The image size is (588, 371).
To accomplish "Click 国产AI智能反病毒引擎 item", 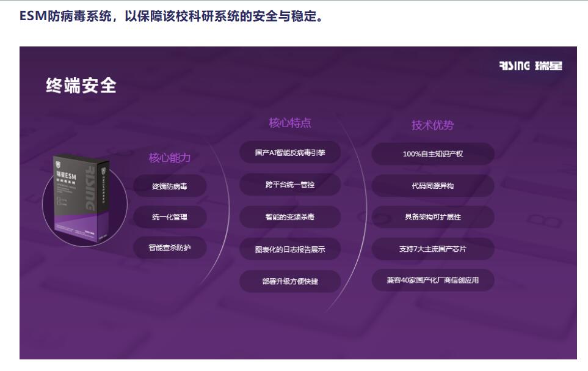I will tap(290, 152).
